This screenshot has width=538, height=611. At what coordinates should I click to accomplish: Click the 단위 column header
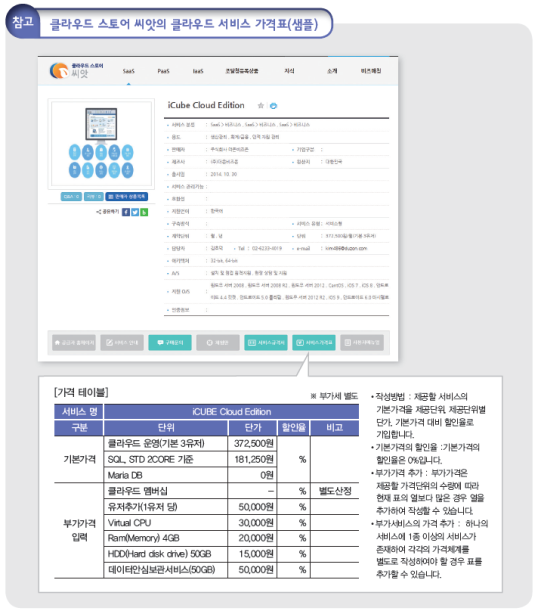[166, 427]
